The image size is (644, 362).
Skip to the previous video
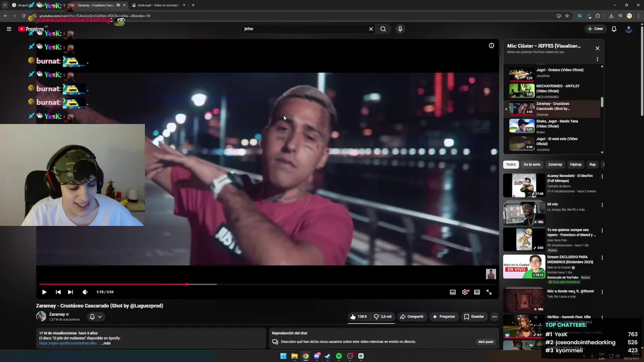tap(58, 292)
